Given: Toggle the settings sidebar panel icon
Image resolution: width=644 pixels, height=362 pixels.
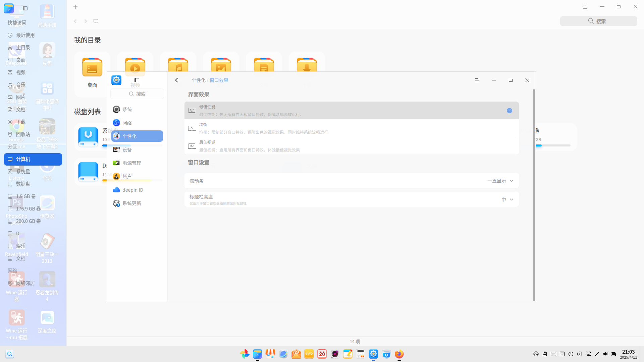Looking at the screenshot, I should (x=137, y=80).
